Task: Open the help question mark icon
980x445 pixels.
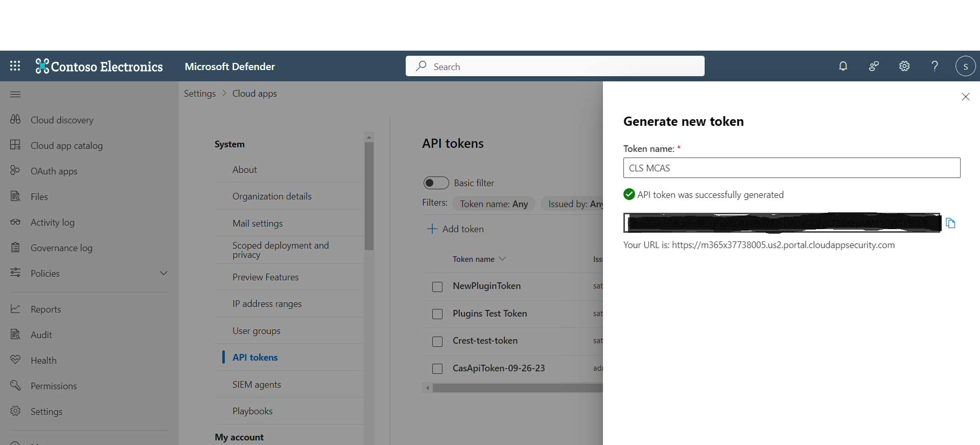Action: [x=935, y=66]
